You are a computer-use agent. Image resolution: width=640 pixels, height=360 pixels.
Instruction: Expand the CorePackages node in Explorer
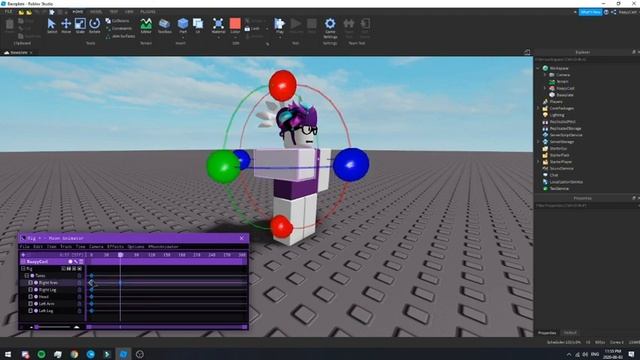pyautogui.click(x=538, y=109)
